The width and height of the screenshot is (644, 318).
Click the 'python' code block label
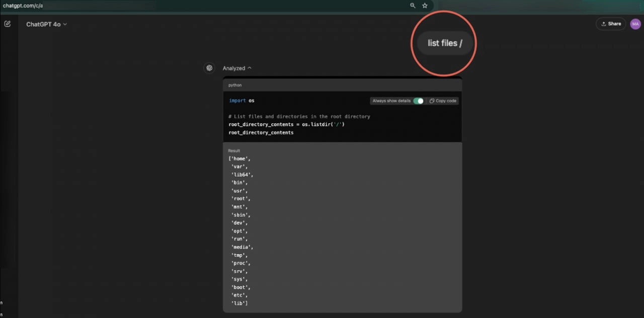tap(235, 85)
